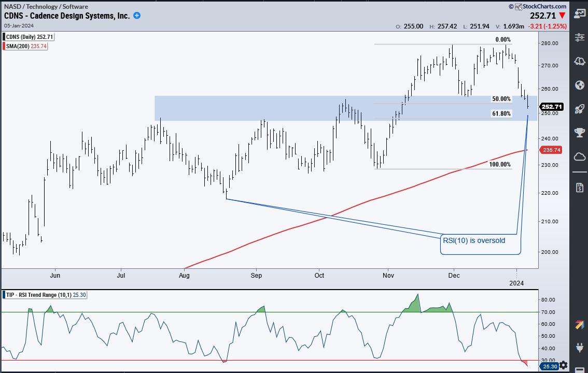Open the gear settings icon near RSI panel
The height and width of the screenshot is (373, 588).
tap(564, 365)
